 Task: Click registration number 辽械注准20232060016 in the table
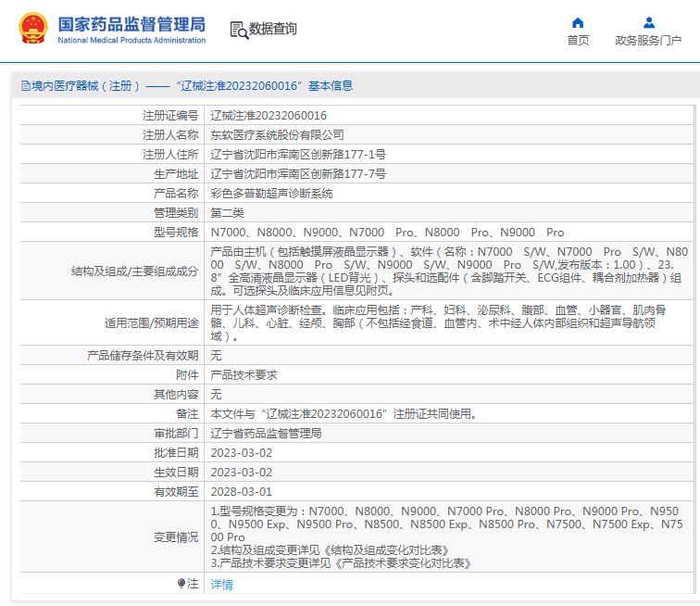[269, 116]
